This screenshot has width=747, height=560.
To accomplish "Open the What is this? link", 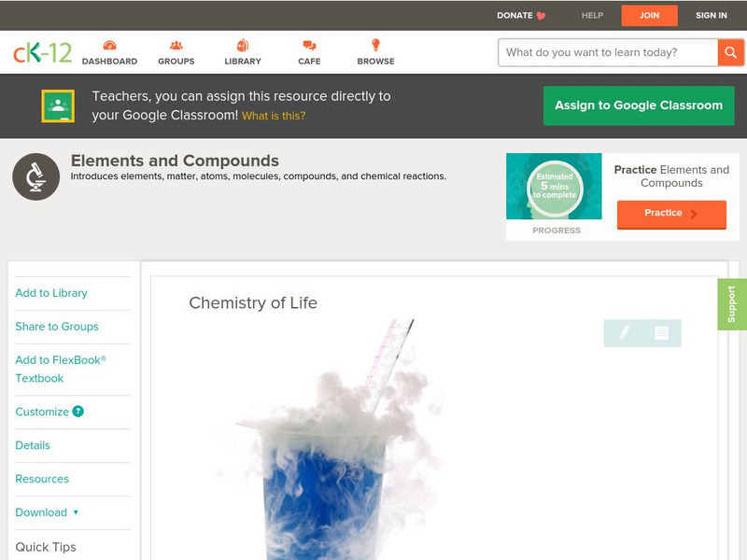I will tap(274, 116).
